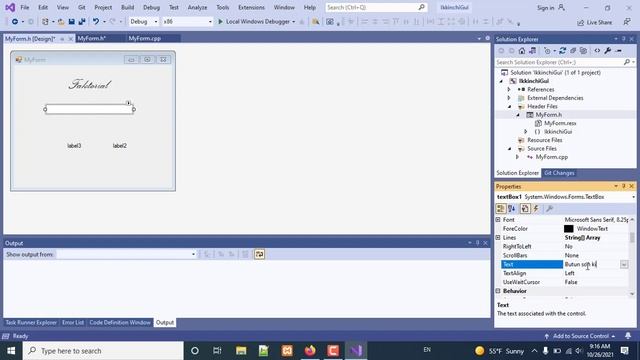Collapse the Header Files folder
The height and width of the screenshot is (360, 640).
pyautogui.click(x=509, y=107)
